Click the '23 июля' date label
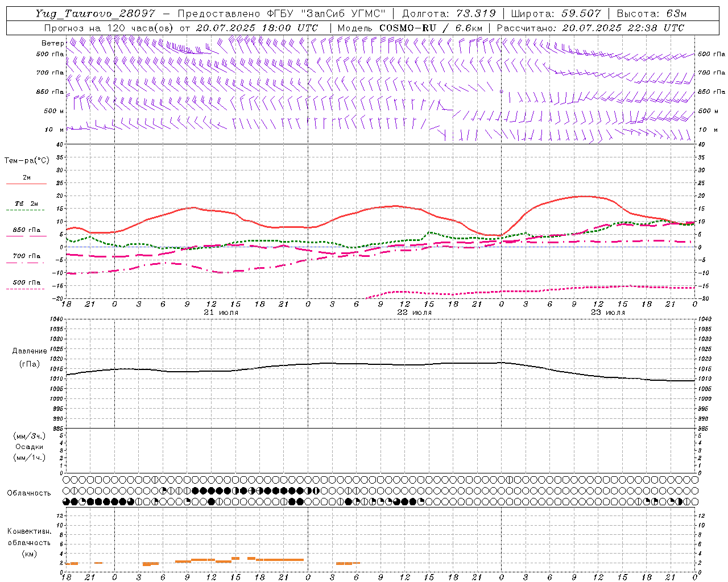 (607, 313)
